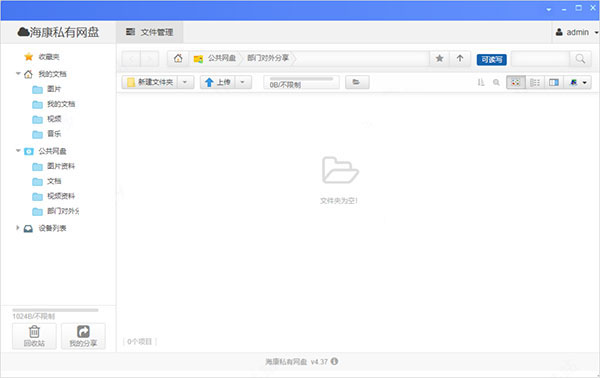Screen dimensions: 600x378
Task: Focus the search input field
Action: coord(540,59)
